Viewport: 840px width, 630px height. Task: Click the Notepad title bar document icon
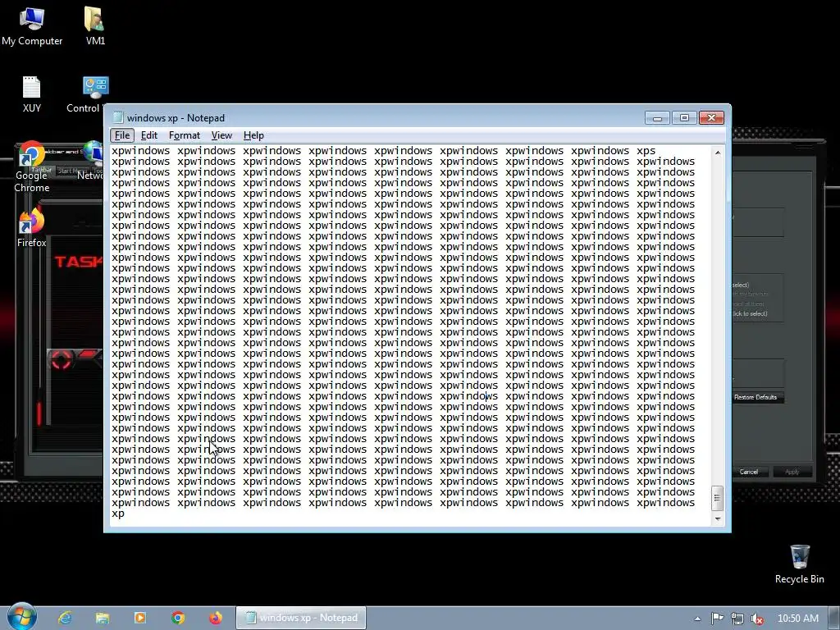tap(118, 117)
